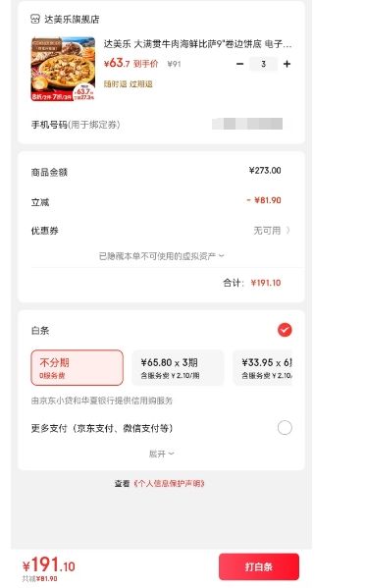Screen dimensions: 365x588
Task: Choose the ¥65.80 x 3期 installment option
Action: click(178, 367)
